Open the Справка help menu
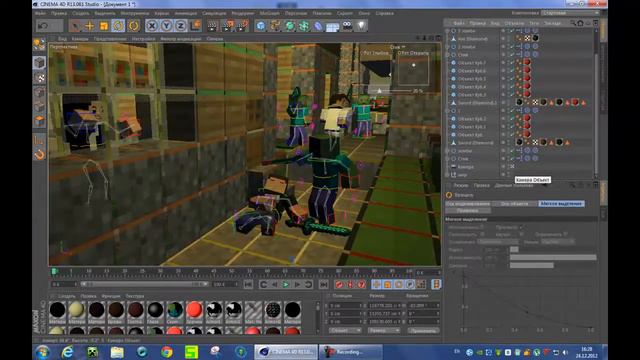 point(384,13)
